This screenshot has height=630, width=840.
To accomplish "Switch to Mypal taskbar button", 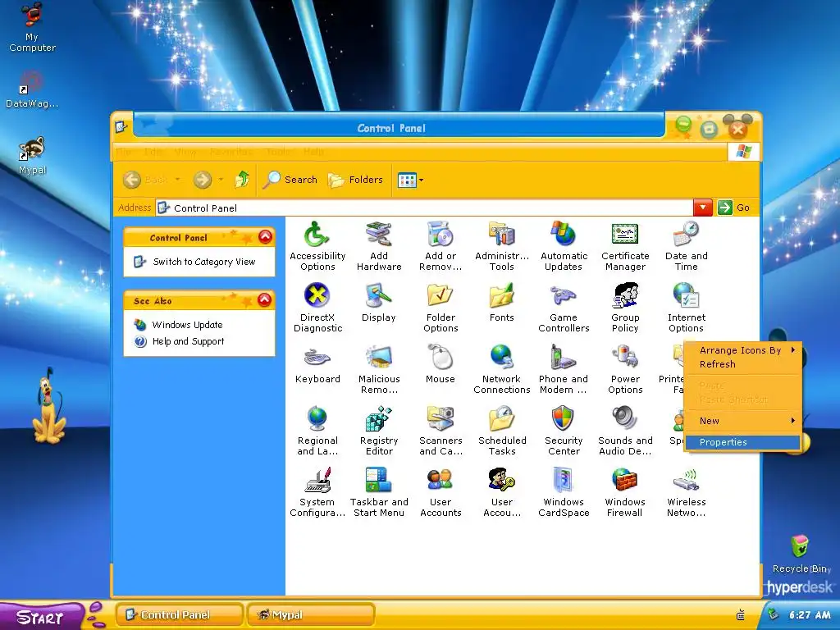I will [x=310, y=614].
